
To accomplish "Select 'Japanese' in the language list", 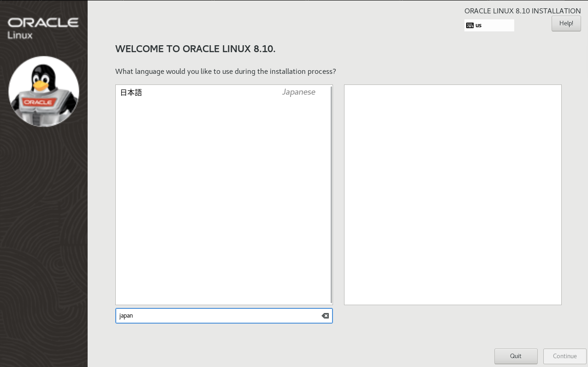I will (x=298, y=92).
